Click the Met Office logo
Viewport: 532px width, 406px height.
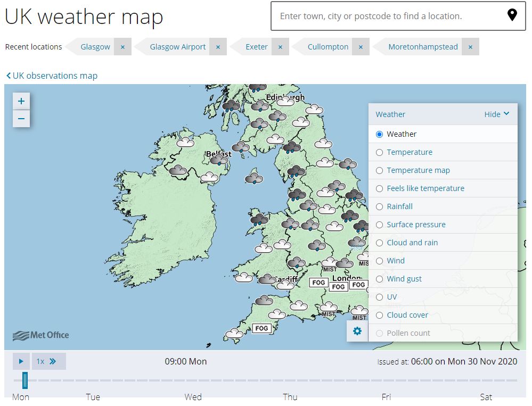click(x=40, y=335)
